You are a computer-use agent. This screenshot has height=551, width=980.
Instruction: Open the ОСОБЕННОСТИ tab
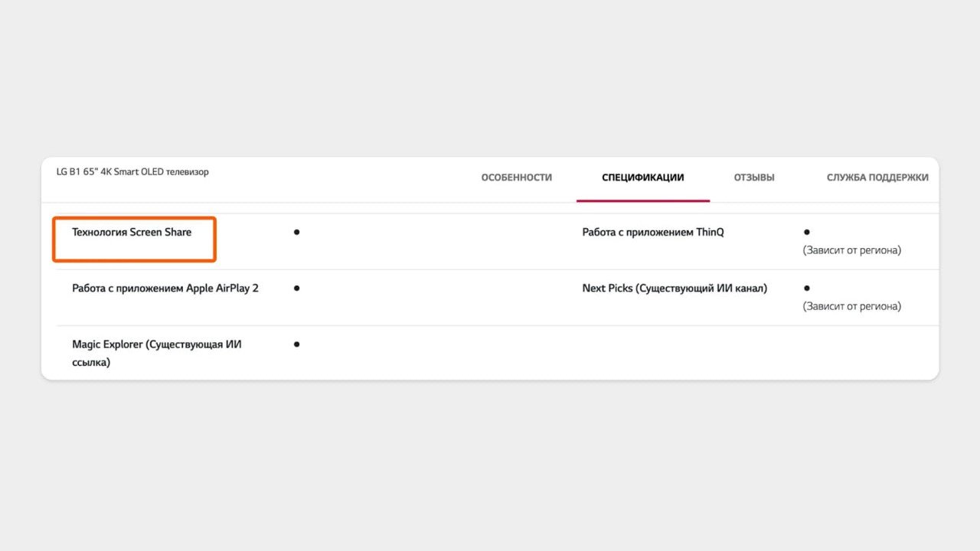point(516,178)
